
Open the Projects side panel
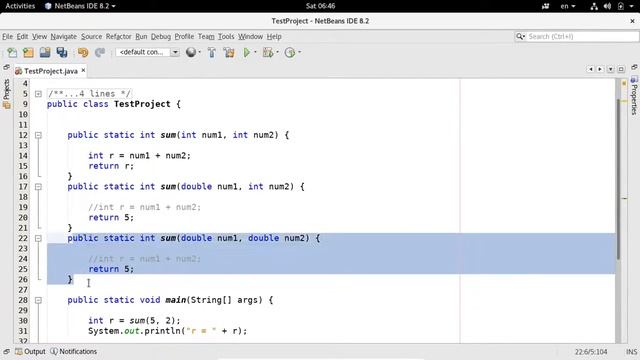click(x=7, y=93)
